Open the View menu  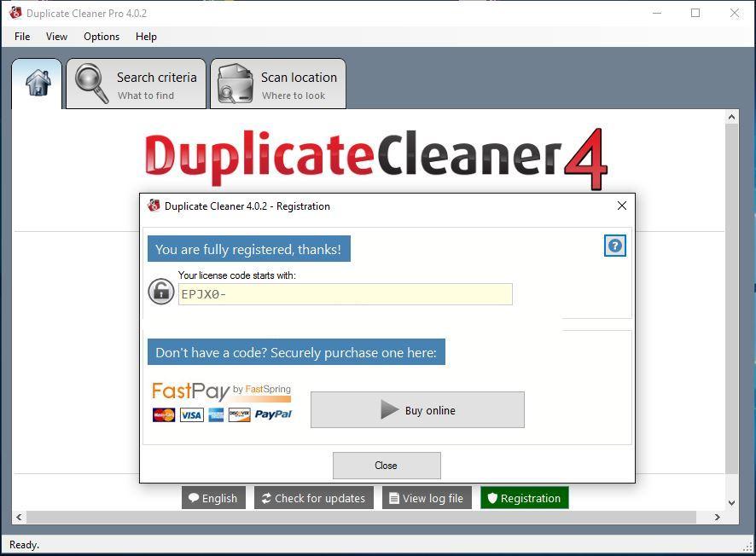click(x=56, y=37)
